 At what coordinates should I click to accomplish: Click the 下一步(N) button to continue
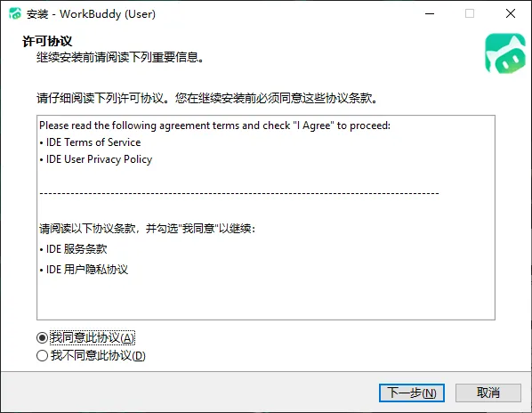[x=412, y=393]
